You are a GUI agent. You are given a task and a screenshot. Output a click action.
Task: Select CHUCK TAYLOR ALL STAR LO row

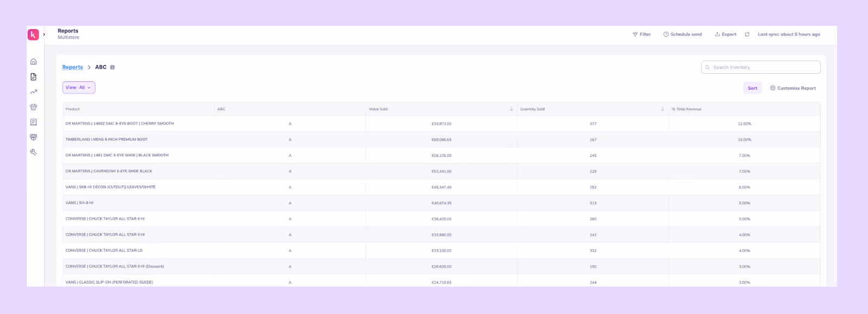point(441,250)
